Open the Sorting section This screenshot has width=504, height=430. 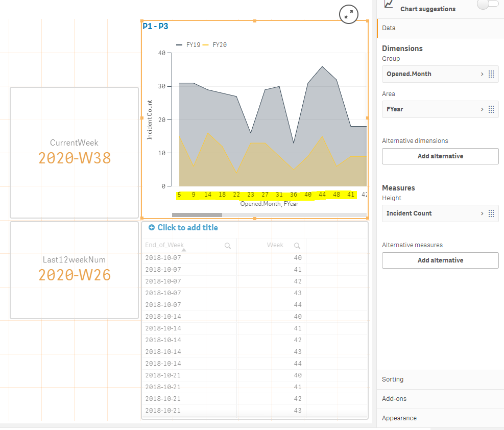point(393,379)
